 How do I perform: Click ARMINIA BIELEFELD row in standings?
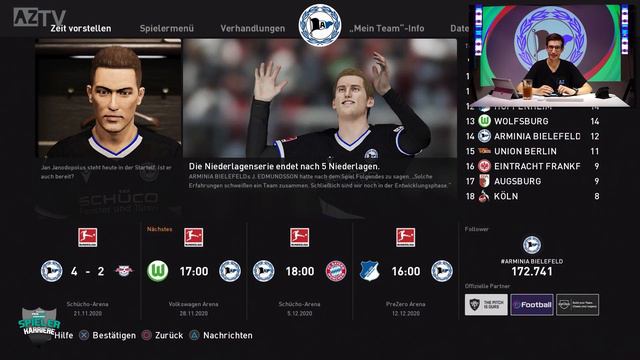coord(533,136)
